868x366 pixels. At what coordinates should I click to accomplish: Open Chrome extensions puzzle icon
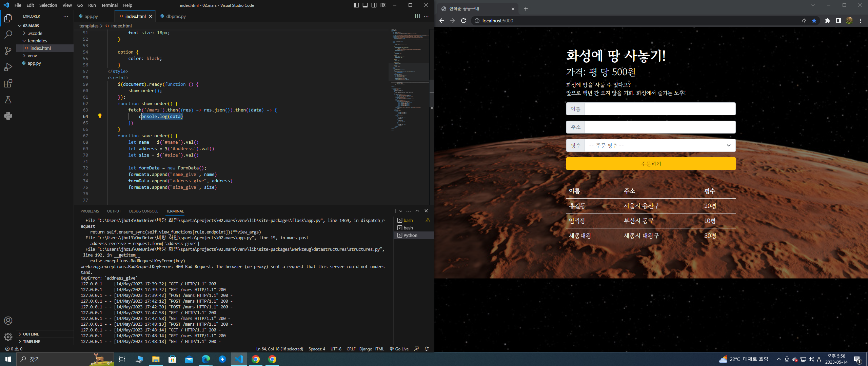coord(828,21)
